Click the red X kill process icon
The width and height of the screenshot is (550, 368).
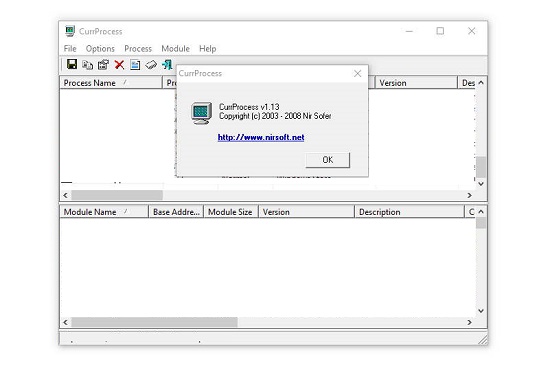(119, 65)
